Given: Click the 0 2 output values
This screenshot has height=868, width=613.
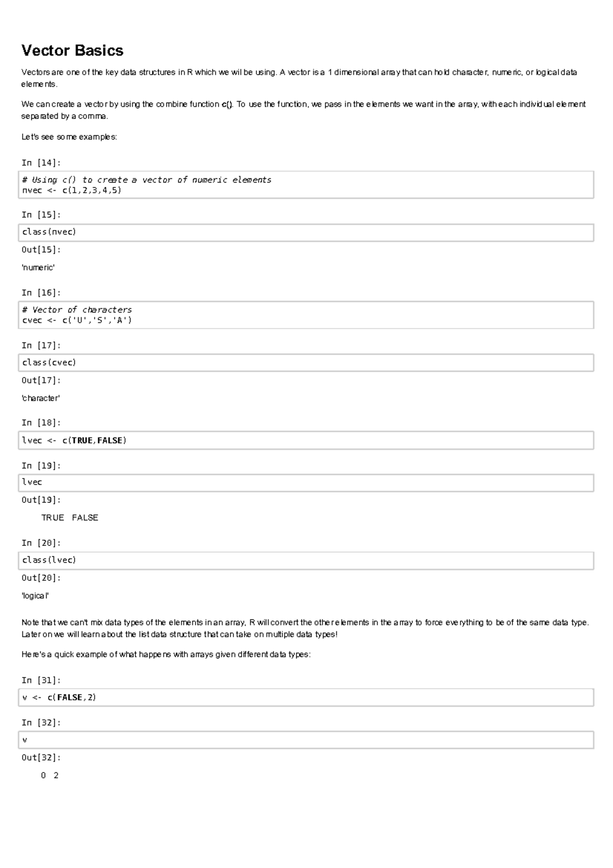Looking at the screenshot, I should tap(50, 775).
